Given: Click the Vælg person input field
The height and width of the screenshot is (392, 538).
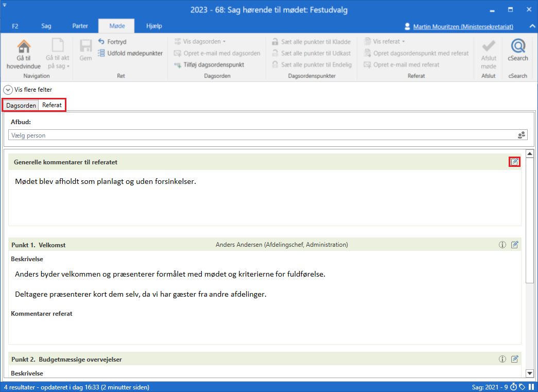Looking at the screenshot, I should [257, 135].
